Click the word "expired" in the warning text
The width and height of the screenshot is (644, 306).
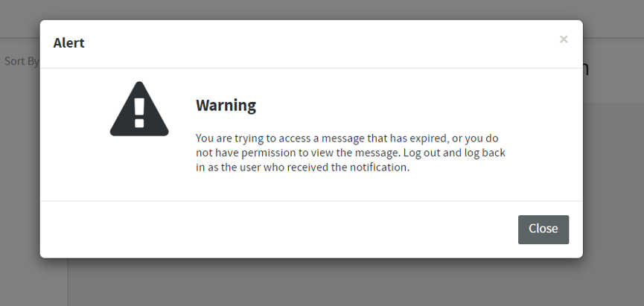433,138
